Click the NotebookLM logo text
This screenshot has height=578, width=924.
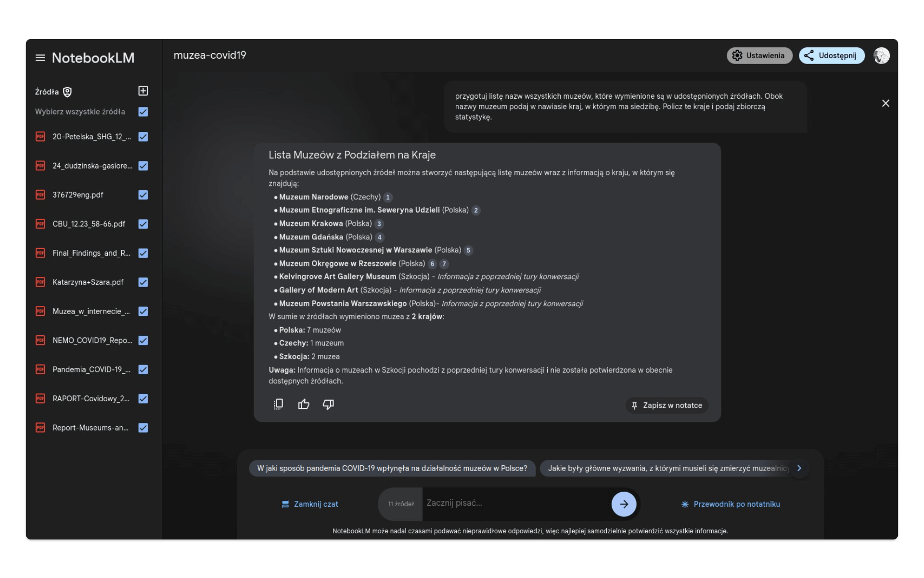coord(93,58)
